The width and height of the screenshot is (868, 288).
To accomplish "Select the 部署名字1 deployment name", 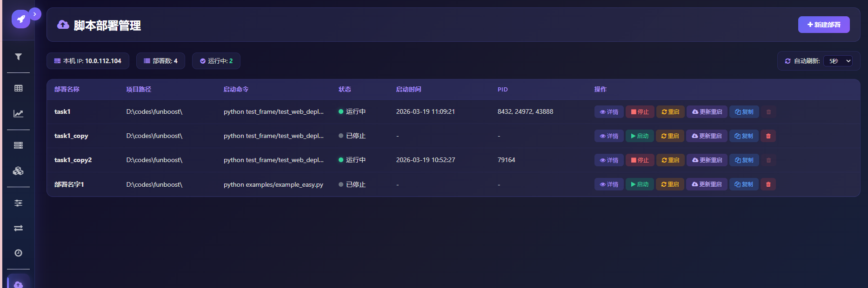I will coord(69,184).
